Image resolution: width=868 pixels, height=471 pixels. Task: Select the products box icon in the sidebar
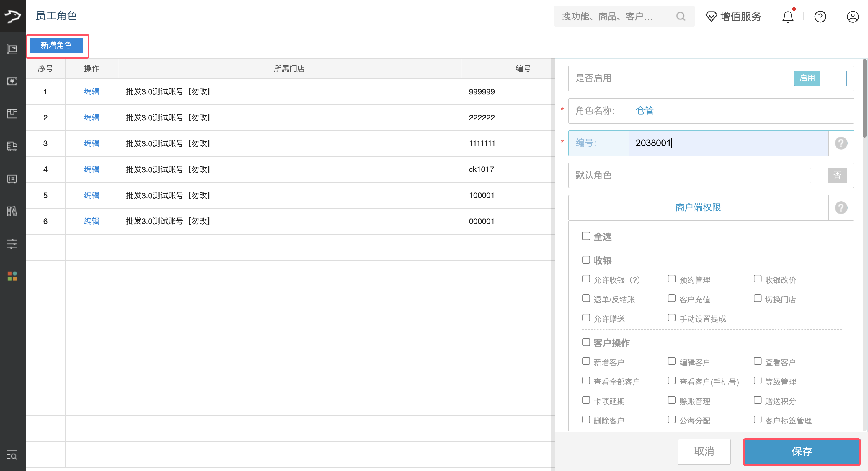coord(12,114)
